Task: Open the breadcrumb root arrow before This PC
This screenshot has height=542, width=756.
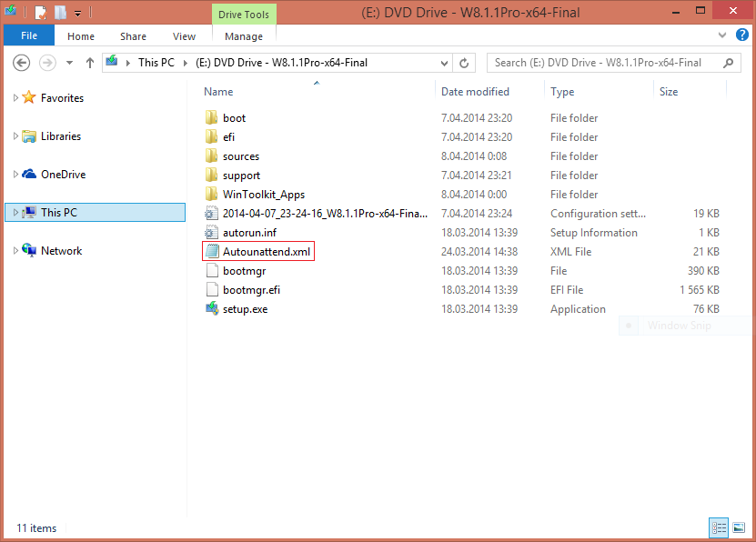Action: click(x=127, y=63)
